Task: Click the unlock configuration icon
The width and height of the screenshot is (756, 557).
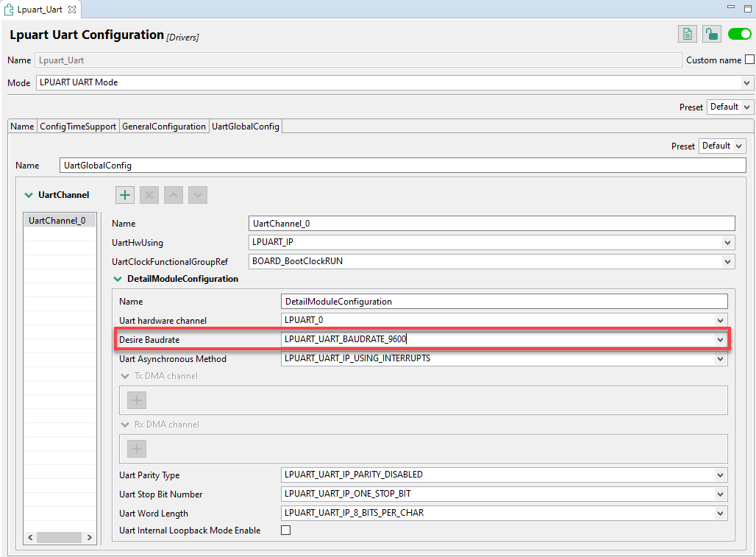Action: pos(710,34)
